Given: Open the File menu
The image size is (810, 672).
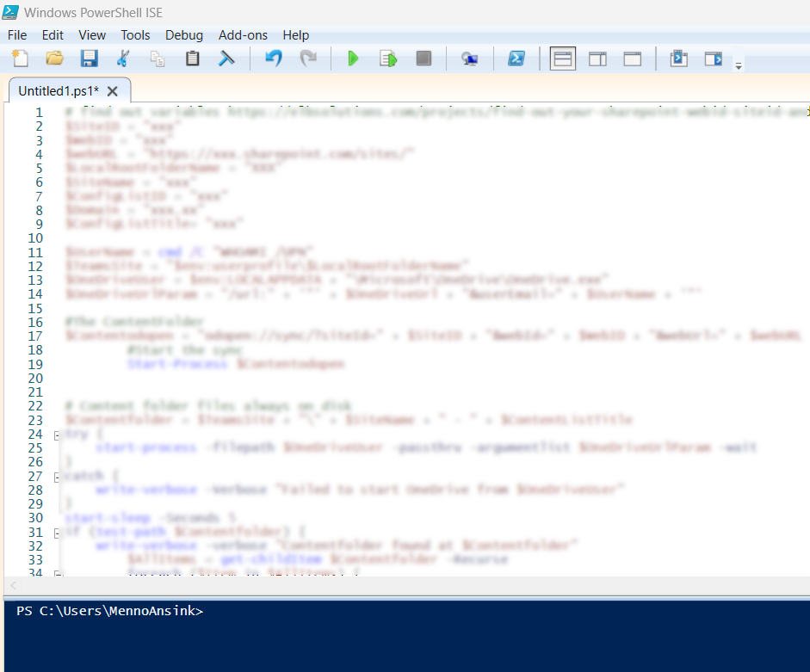Looking at the screenshot, I should coord(17,35).
